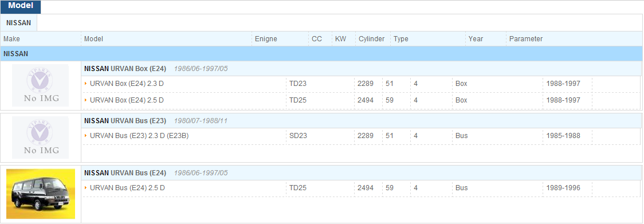
Task: Click the No IMG placeholder for URVAN Bus (E23)
Action: (x=40, y=137)
